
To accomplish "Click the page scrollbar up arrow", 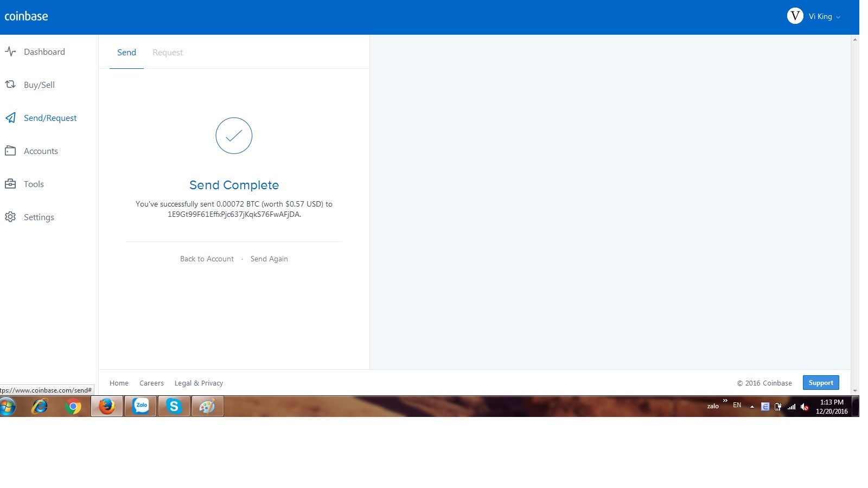I will coord(855,40).
